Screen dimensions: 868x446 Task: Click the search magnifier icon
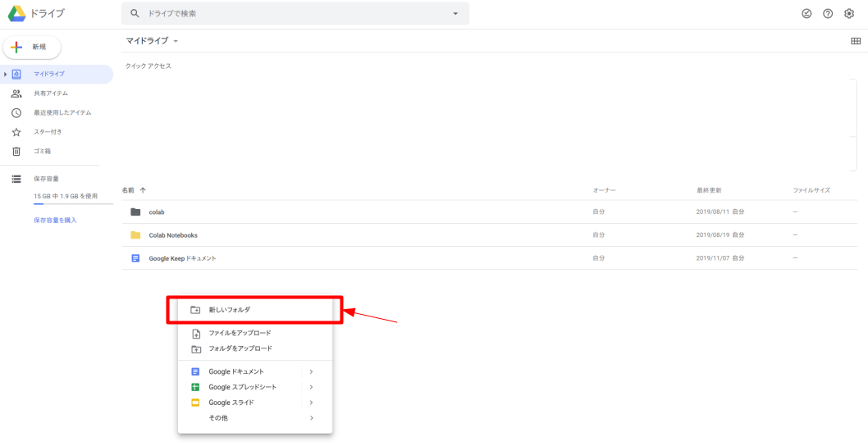coord(135,14)
